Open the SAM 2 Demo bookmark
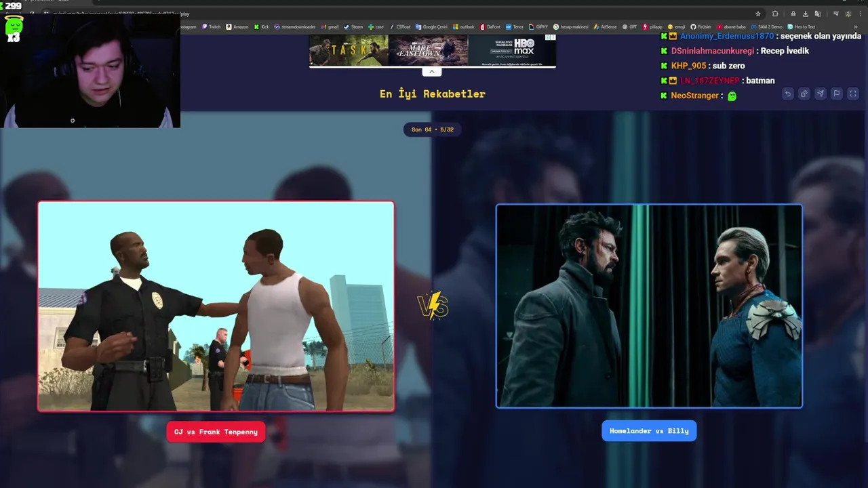This screenshot has height=488, width=868. click(766, 27)
